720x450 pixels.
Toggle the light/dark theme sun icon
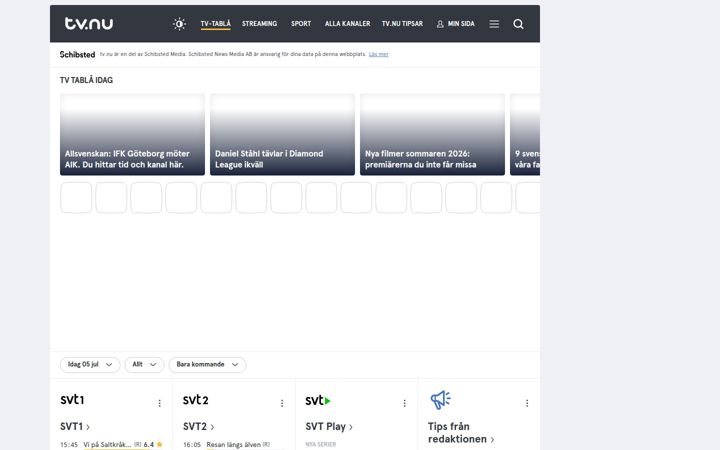tap(179, 24)
